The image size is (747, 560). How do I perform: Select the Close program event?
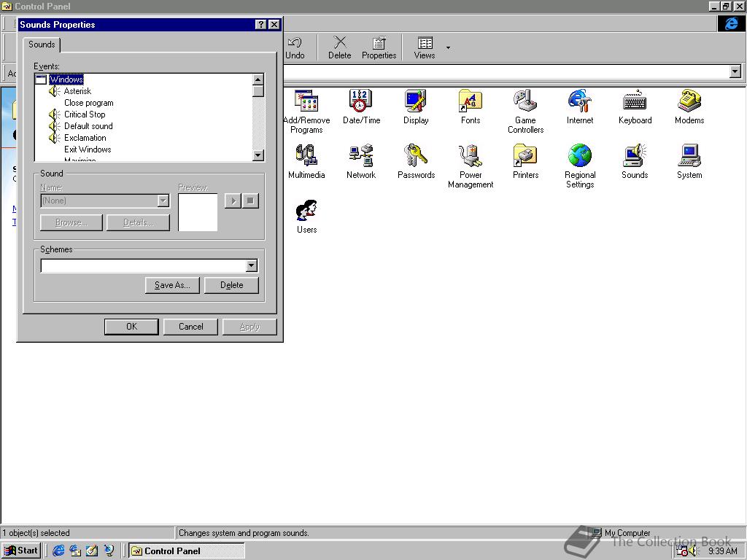[88, 103]
